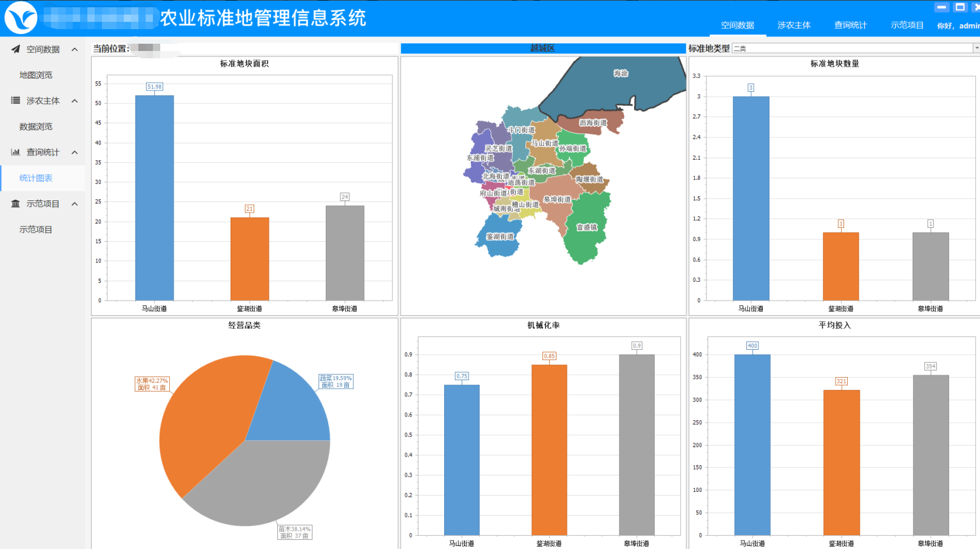Click the bird logo in header
Screen dimensions: 980x549
pyautogui.click(x=21, y=18)
